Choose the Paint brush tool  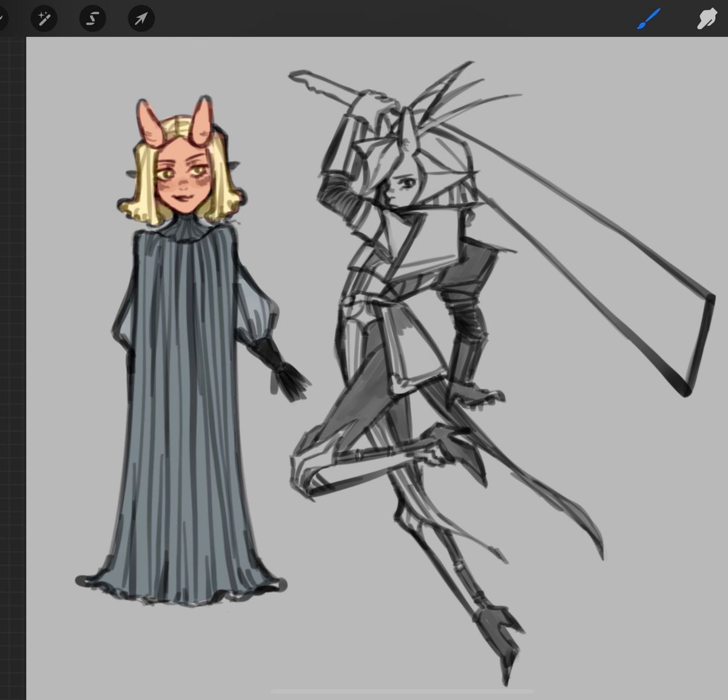point(649,20)
